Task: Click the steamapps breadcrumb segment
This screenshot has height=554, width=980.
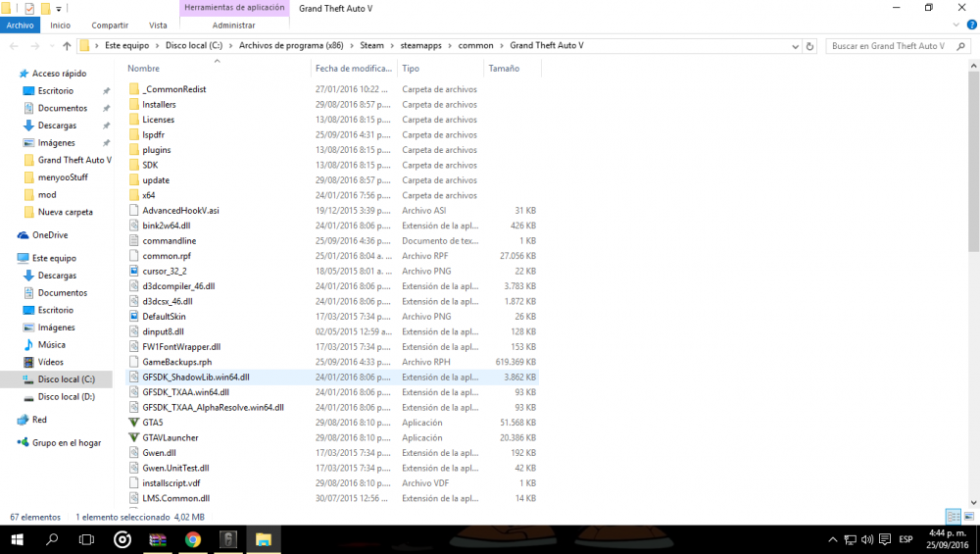Action: [420, 46]
